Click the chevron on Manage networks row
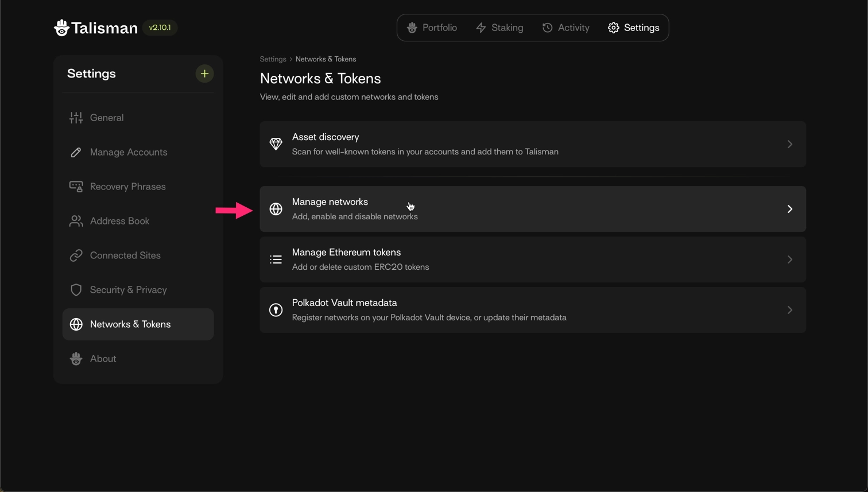The height and width of the screenshot is (492, 868). click(x=790, y=209)
